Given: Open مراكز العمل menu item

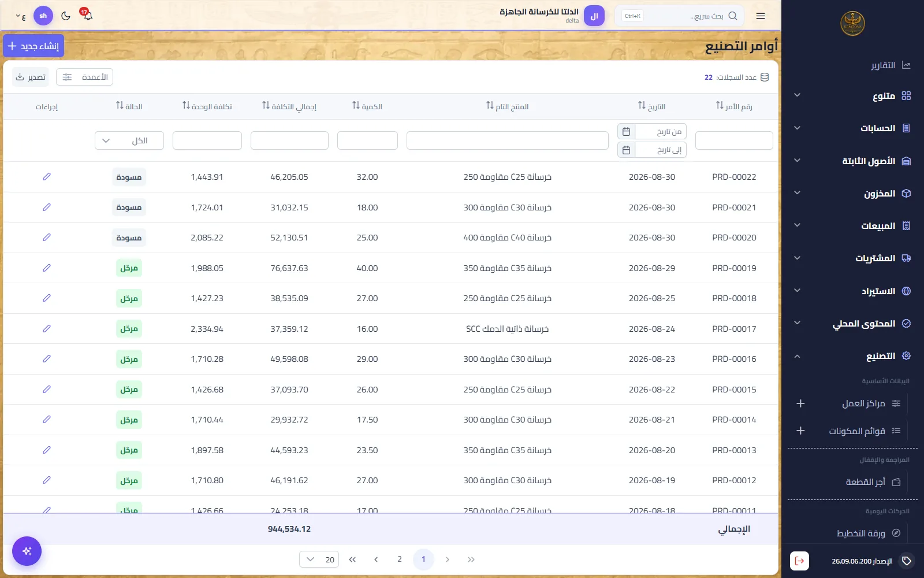Looking at the screenshot, I should click(x=871, y=403).
